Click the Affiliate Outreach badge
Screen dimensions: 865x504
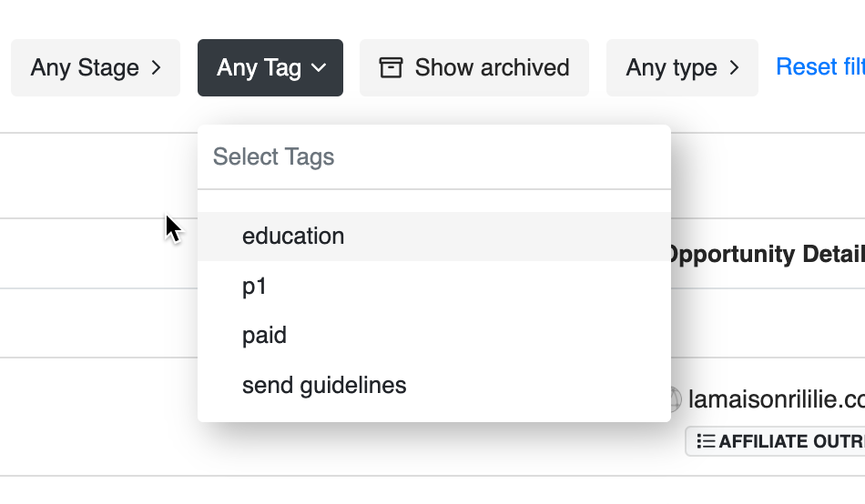pos(779,441)
